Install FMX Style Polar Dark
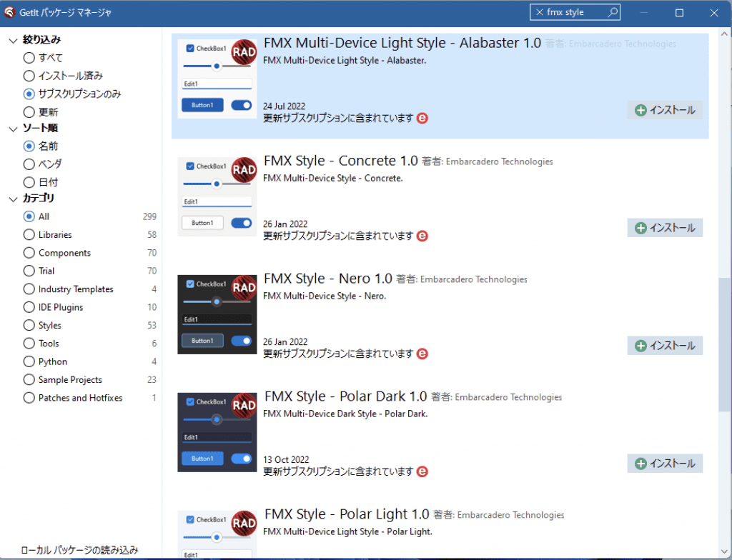The height and width of the screenshot is (560, 732). (x=665, y=464)
